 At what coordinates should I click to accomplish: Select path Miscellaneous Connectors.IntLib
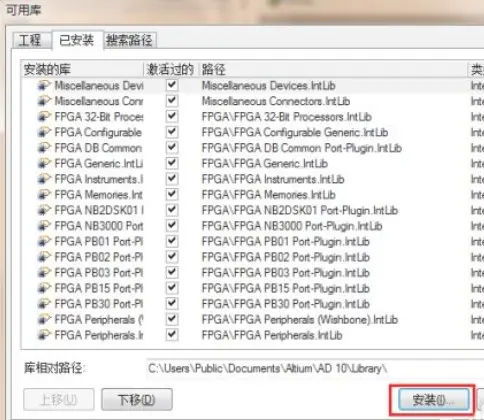pyautogui.click(x=276, y=101)
